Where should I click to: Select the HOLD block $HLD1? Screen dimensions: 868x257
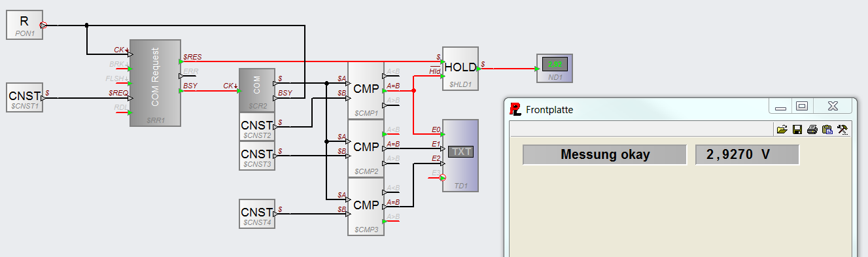(x=460, y=68)
